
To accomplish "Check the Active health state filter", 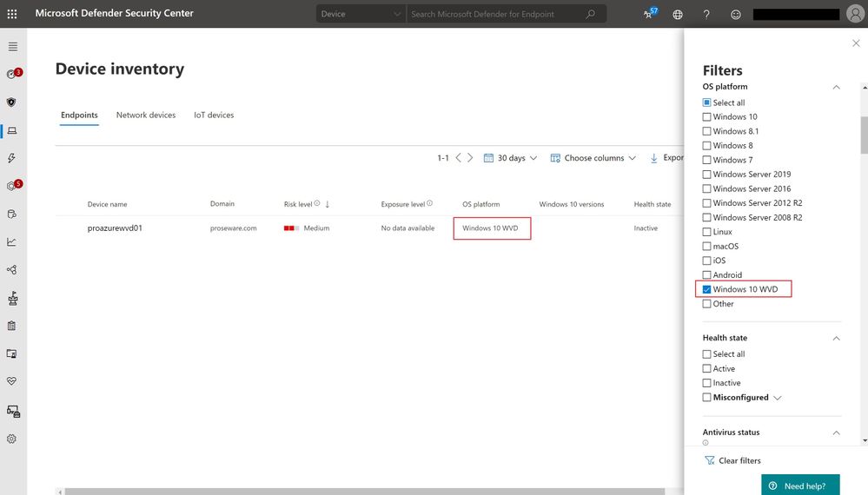I will (x=706, y=368).
